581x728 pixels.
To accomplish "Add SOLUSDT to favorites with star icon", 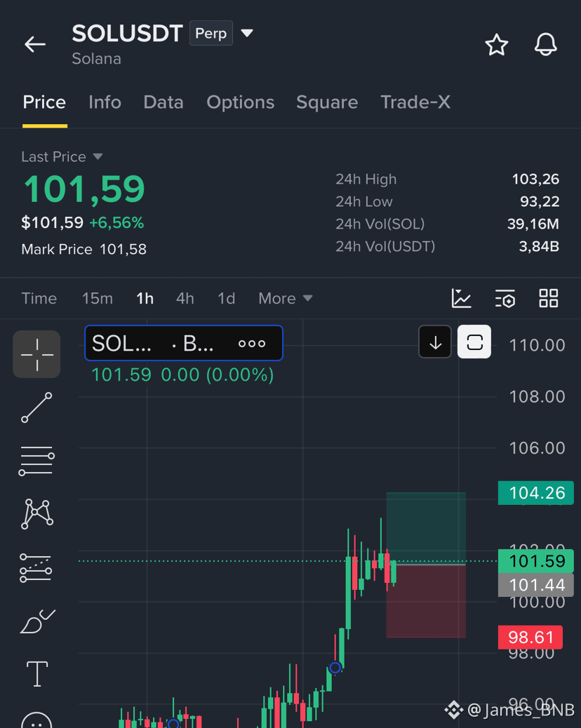I will click(x=497, y=45).
